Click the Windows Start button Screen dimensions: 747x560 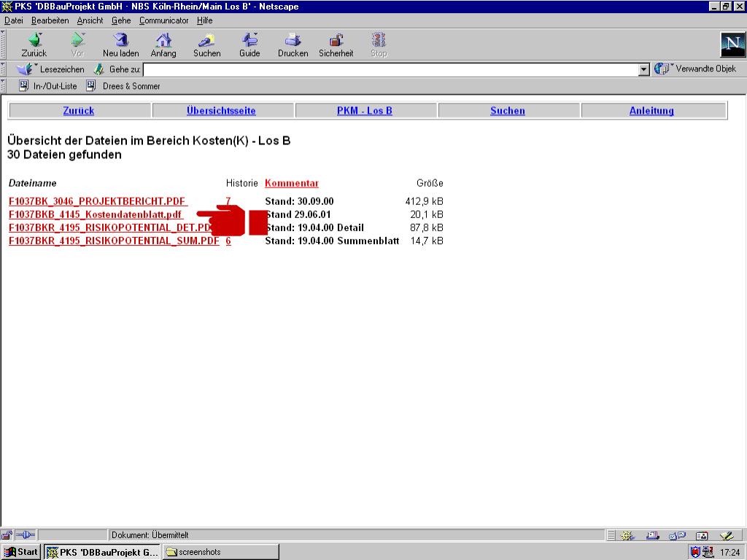click(20, 552)
